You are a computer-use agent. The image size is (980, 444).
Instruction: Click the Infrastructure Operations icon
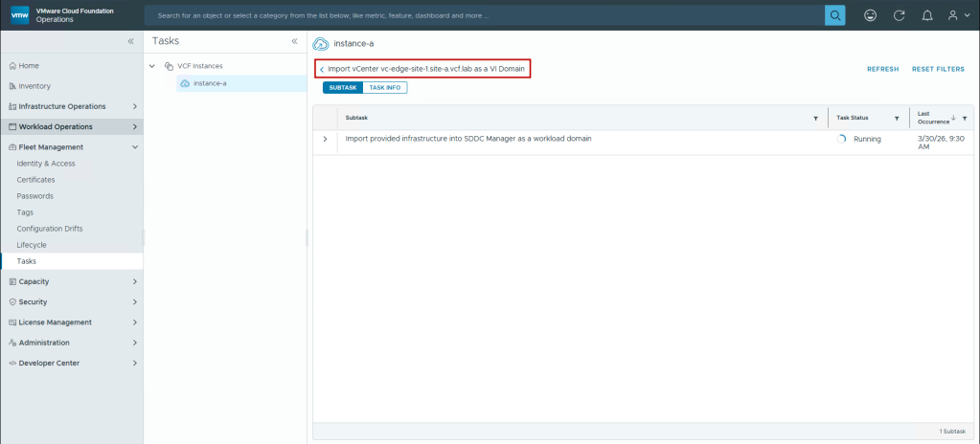[12, 107]
